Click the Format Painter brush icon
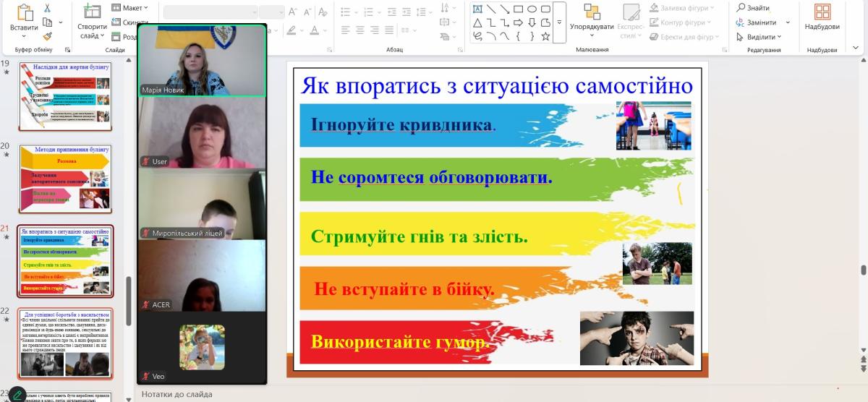 [48, 35]
